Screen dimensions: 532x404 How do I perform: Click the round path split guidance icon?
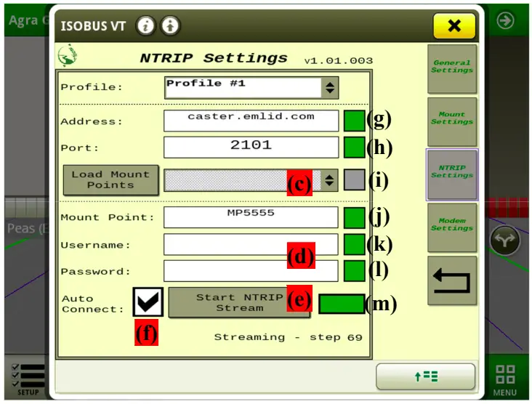pos(505,241)
